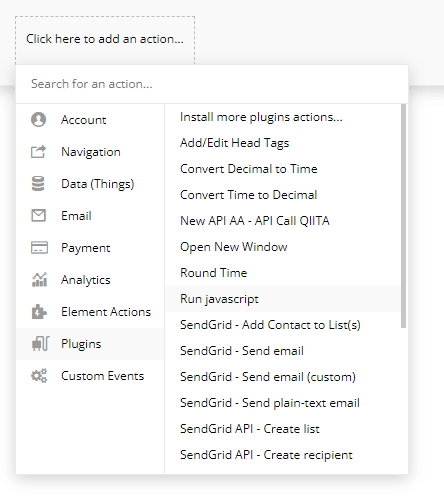
Task: Click the Navigation arrow icon
Action: [x=39, y=152]
